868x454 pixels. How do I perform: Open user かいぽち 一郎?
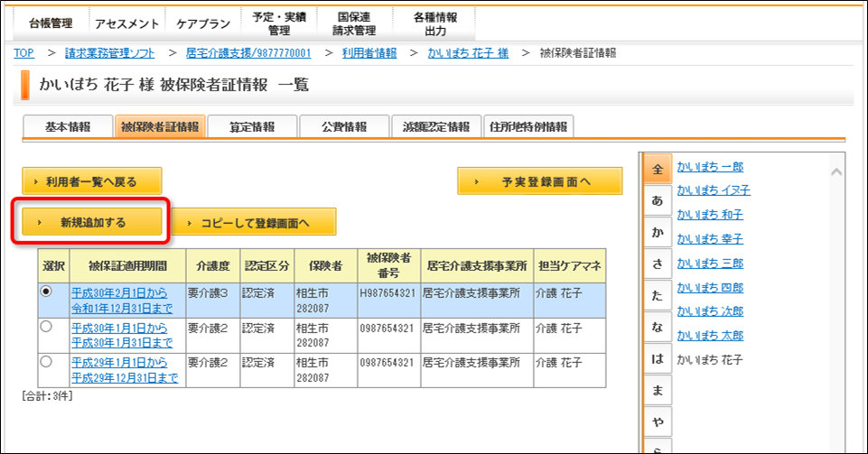tap(710, 166)
